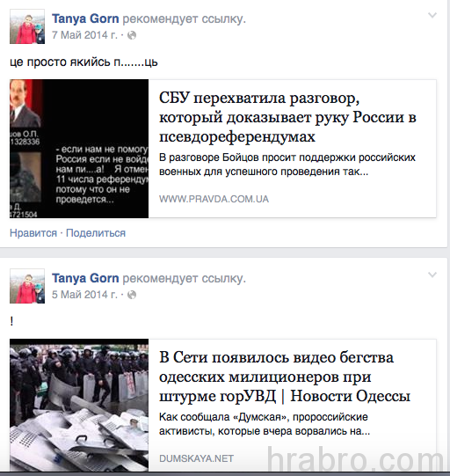Open the 7 Май 2014 timestamp

click(x=84, y=35)
